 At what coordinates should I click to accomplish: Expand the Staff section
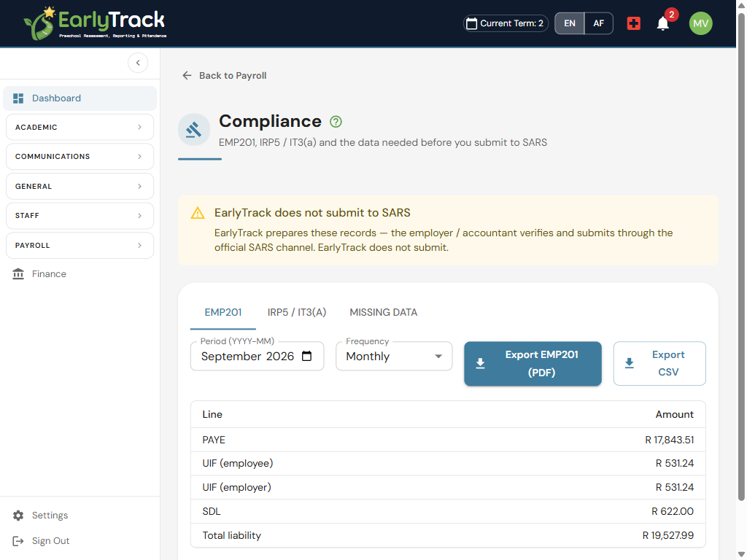coord(80,216)
